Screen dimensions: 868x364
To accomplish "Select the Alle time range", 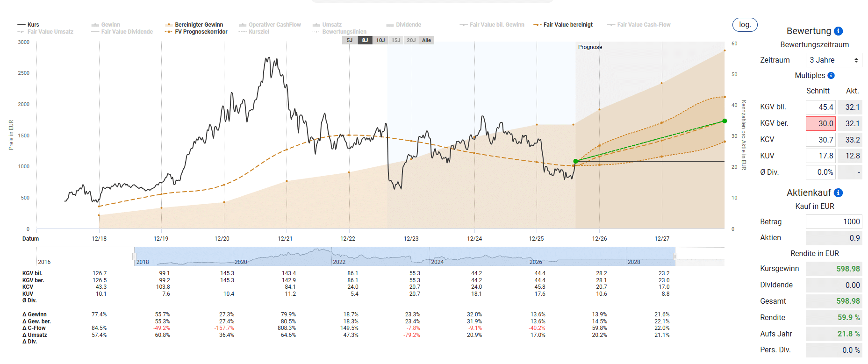I will pos(427,40).
